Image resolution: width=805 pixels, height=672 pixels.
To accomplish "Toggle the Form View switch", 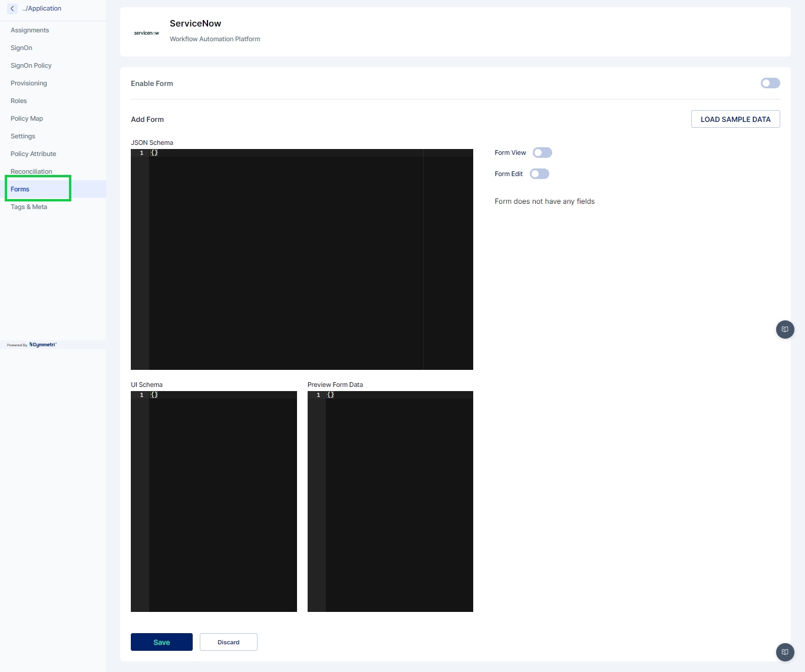I will 542,153.
